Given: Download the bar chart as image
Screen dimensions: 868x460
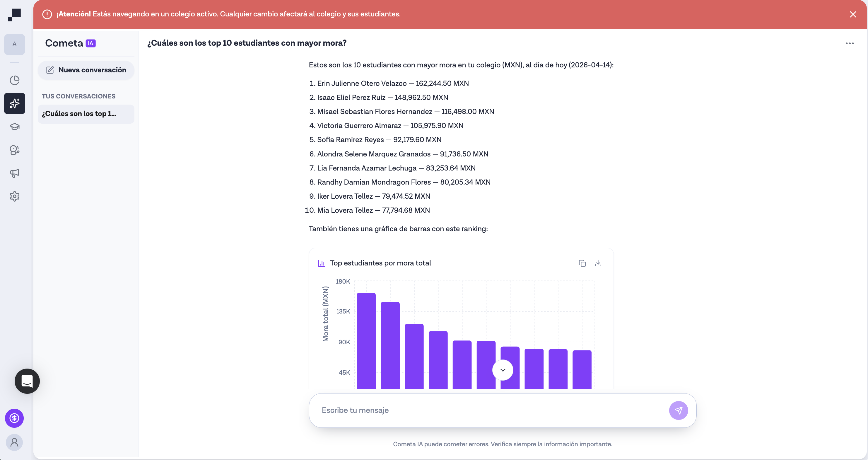Looking at the screenshot, I should pos(598,263).
